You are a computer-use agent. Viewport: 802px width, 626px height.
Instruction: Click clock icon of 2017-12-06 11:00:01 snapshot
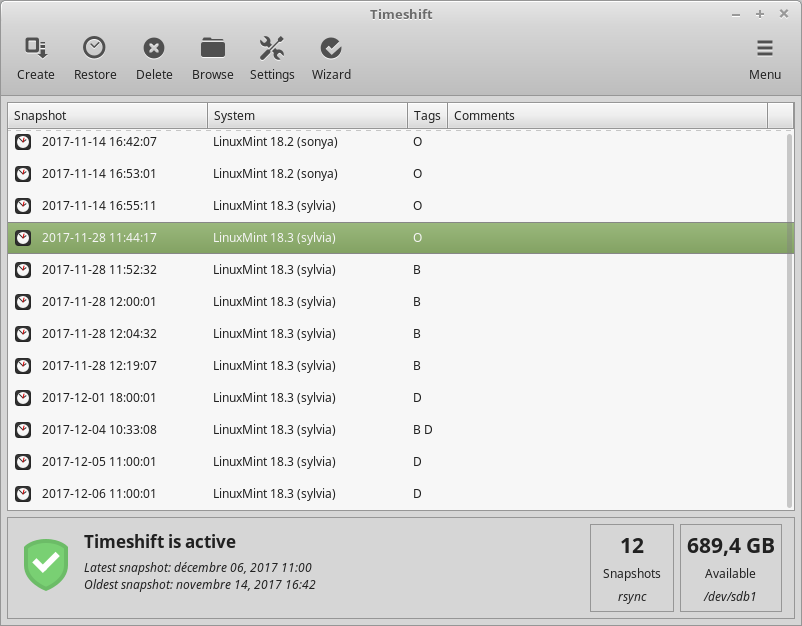click(23, 494)
